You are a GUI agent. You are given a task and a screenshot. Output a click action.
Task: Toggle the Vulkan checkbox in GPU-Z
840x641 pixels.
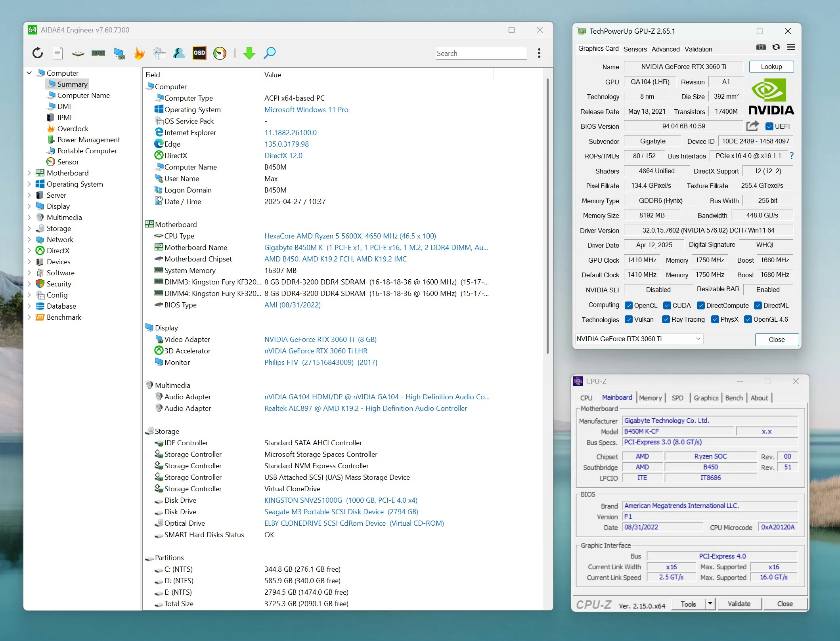tap(629, 319)
